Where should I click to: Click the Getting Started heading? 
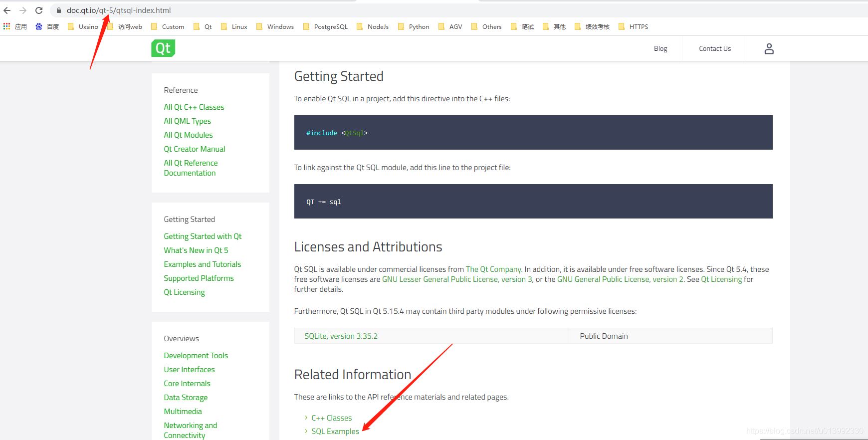(339, 76)
